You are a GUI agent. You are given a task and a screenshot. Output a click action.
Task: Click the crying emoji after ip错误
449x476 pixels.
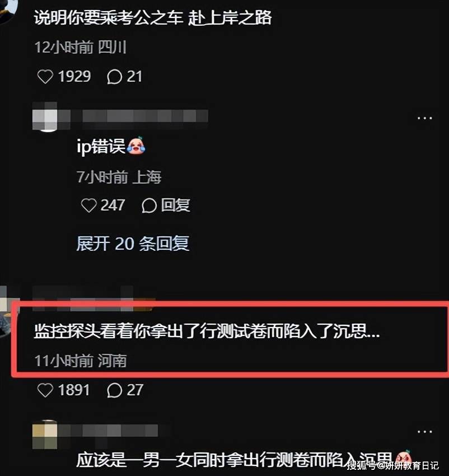(x=136, y=146)
